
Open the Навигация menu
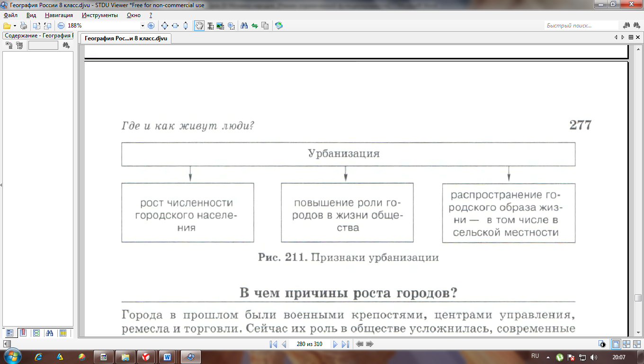[x=59, y=15]
